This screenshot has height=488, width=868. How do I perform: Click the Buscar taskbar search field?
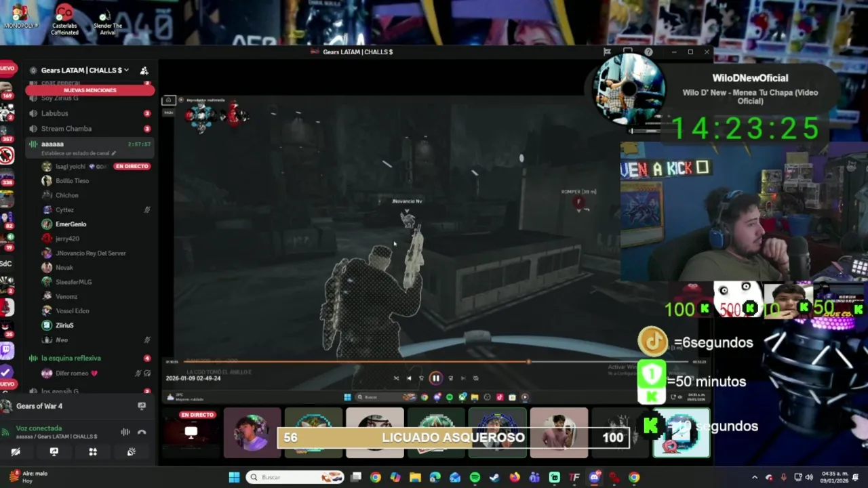295,477
